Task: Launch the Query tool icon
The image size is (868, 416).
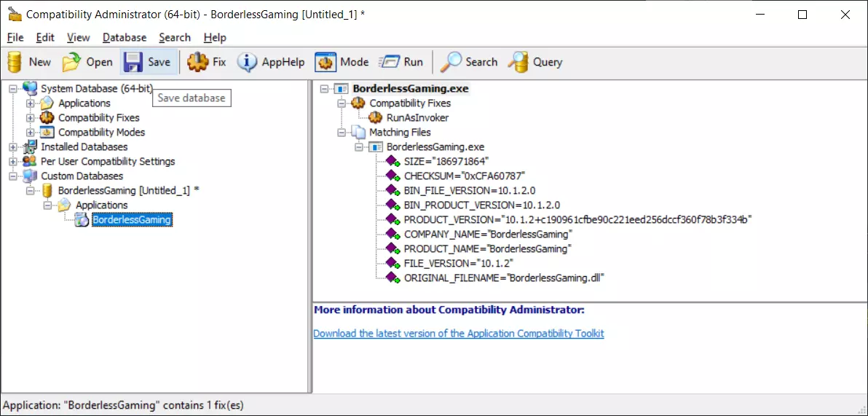Action: coord(518,62)
